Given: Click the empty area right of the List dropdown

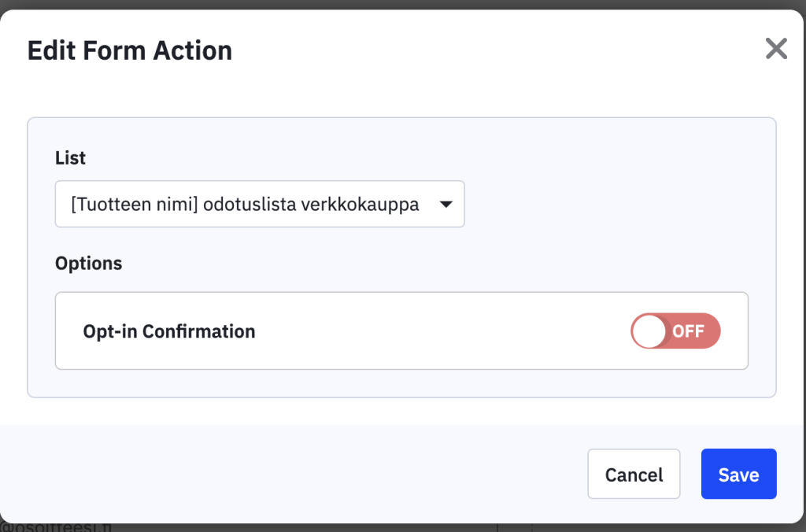Looking at the screenshot, I should point(614,205).
